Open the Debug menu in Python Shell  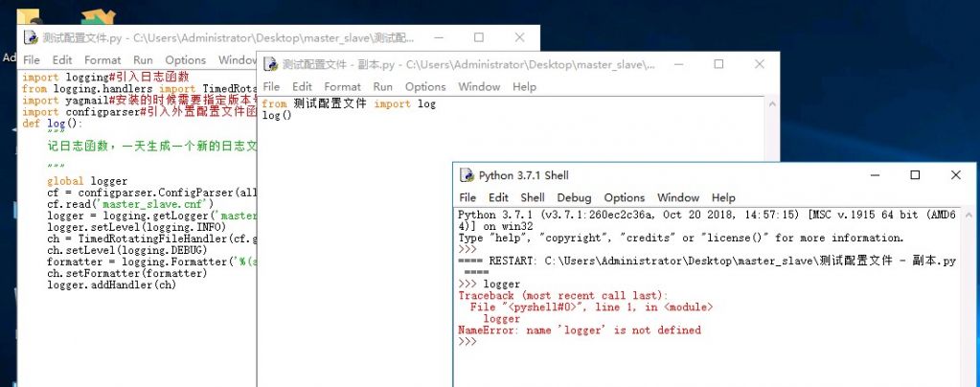click(x=574, y=197)
